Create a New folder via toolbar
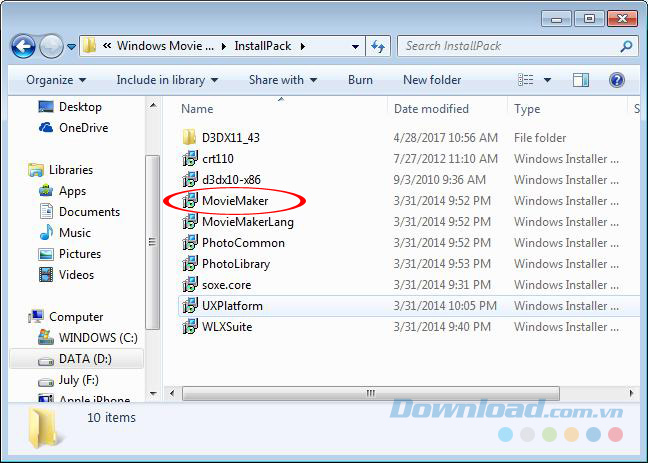This screenshot has height=463, width=648. click(x=432, y=80)
